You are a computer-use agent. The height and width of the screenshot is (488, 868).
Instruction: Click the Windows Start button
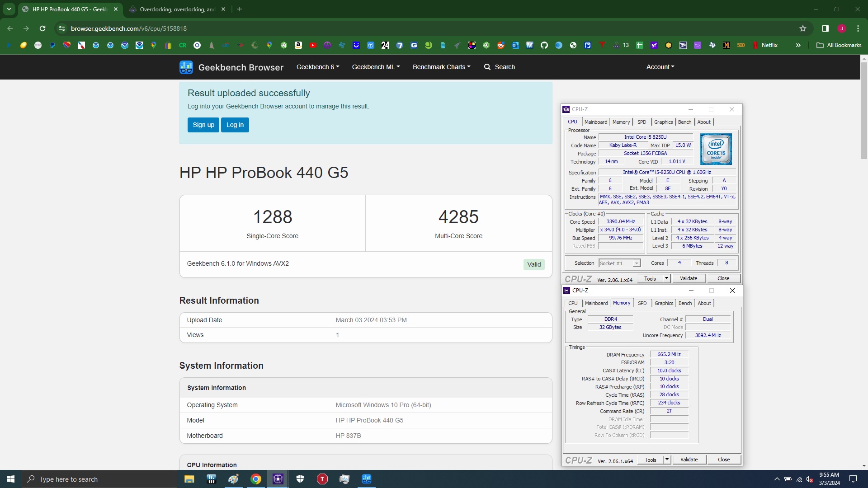click(11, 479)
